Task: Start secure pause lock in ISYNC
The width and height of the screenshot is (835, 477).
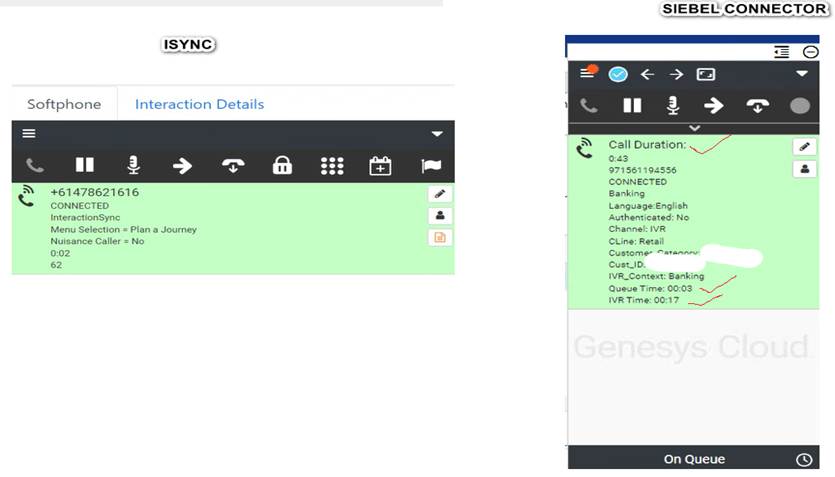Action: (x=282, y=166)
